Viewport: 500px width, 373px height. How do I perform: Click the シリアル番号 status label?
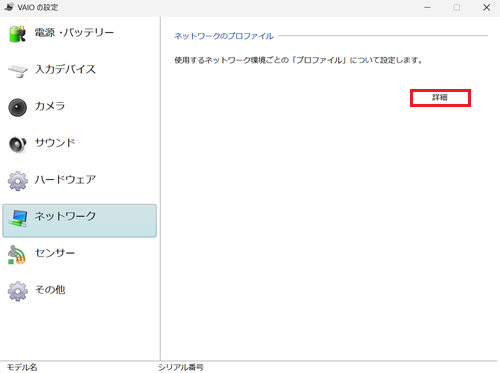[180, 367]
